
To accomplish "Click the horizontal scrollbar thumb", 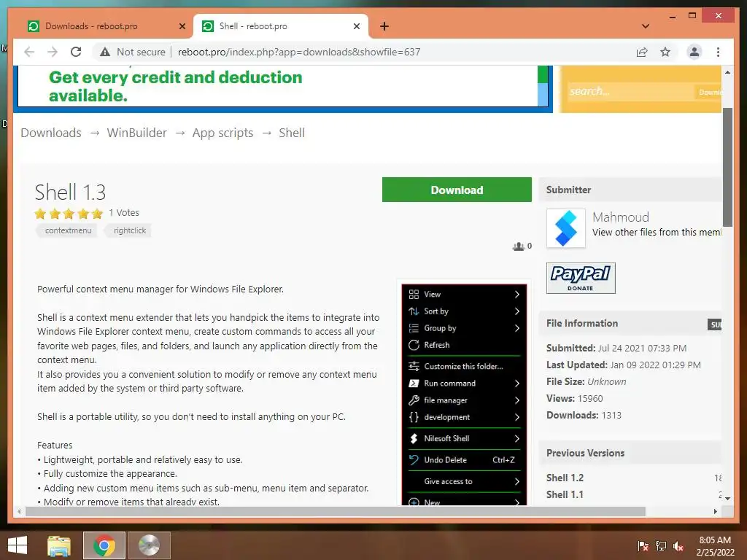I will 336,511.
